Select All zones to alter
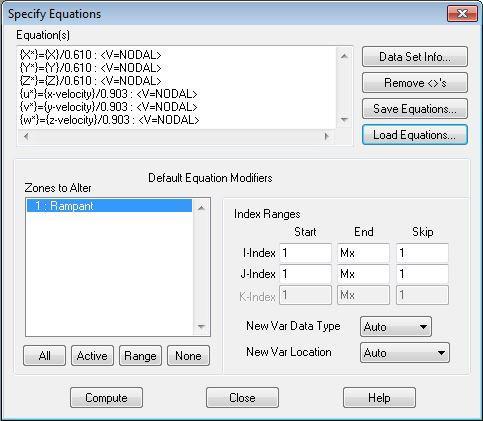Screen dimensions: 483x421 44,356
